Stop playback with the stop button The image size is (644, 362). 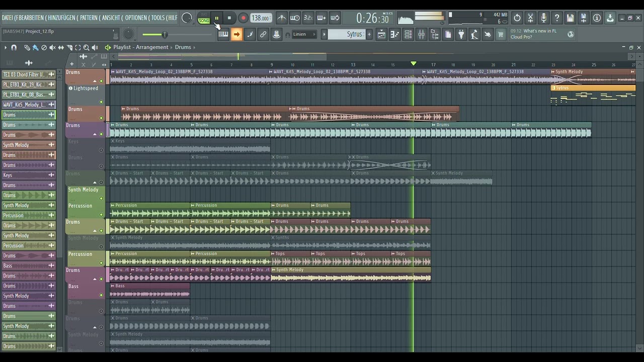pos(229,18)
